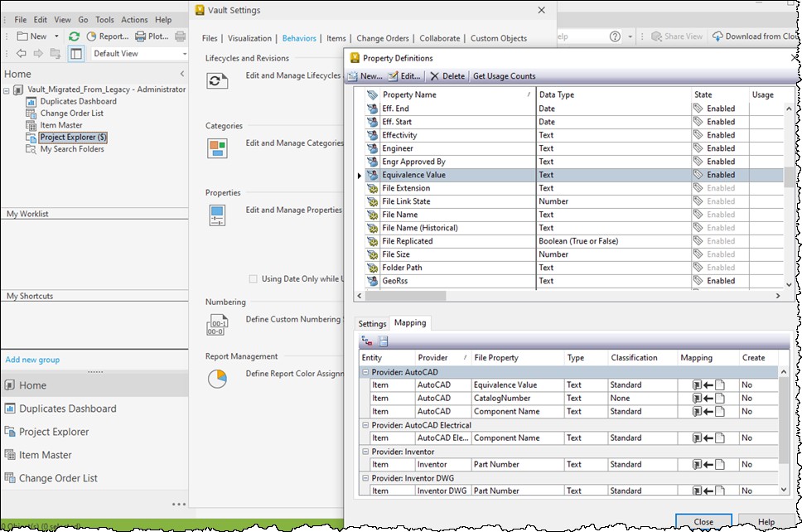The height and width of the screenshot is (532, 802).
Task: Switch to Change Orders tab in Vault Settings
Action: (383, 38)
